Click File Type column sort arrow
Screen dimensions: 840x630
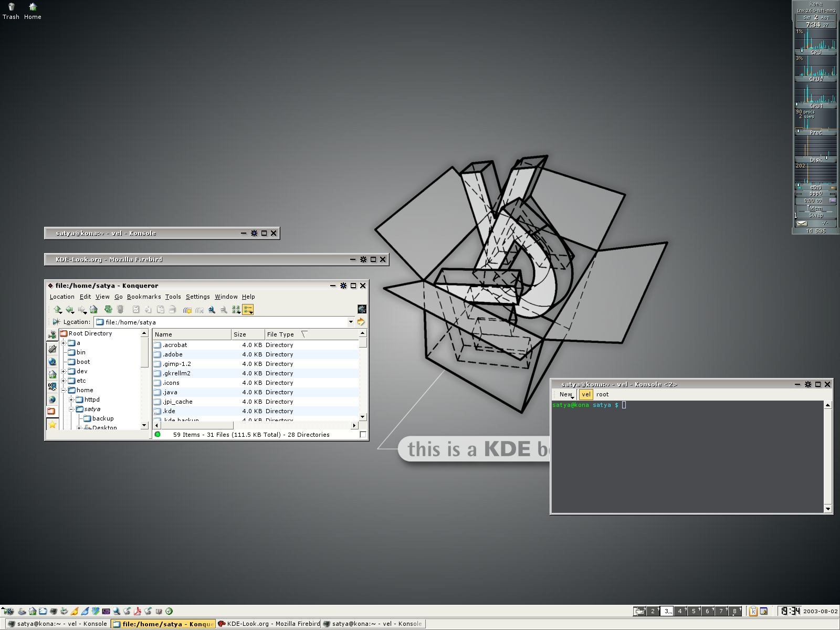click(303, 334)
